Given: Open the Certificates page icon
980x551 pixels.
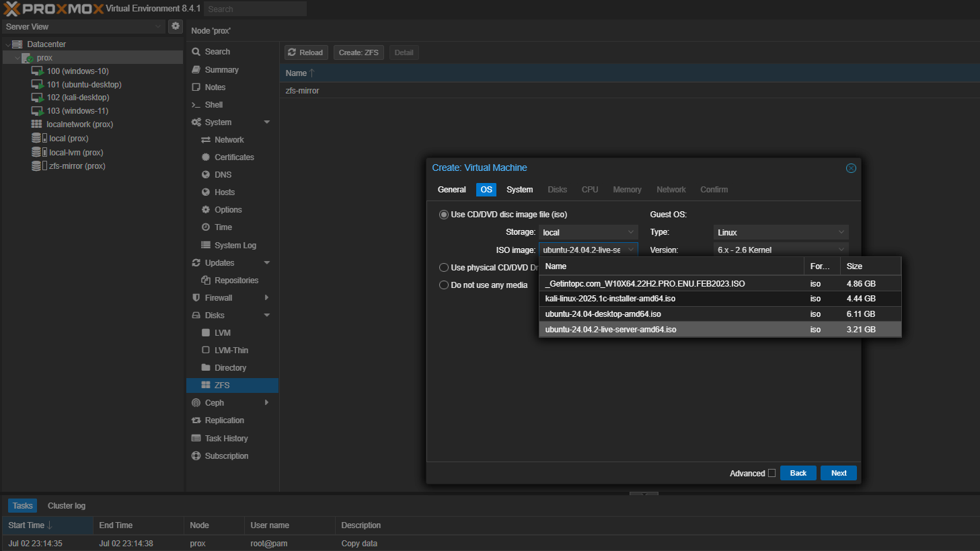Looking at the screenshot, I should tap(206, 157).
